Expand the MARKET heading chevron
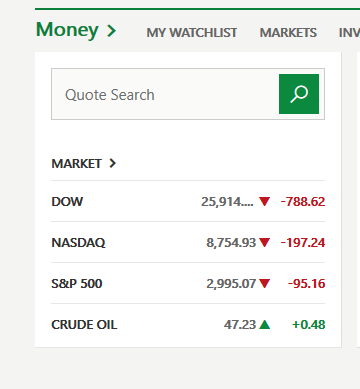Viewport: 360px width, 389px height. click(x=113, y=163)
